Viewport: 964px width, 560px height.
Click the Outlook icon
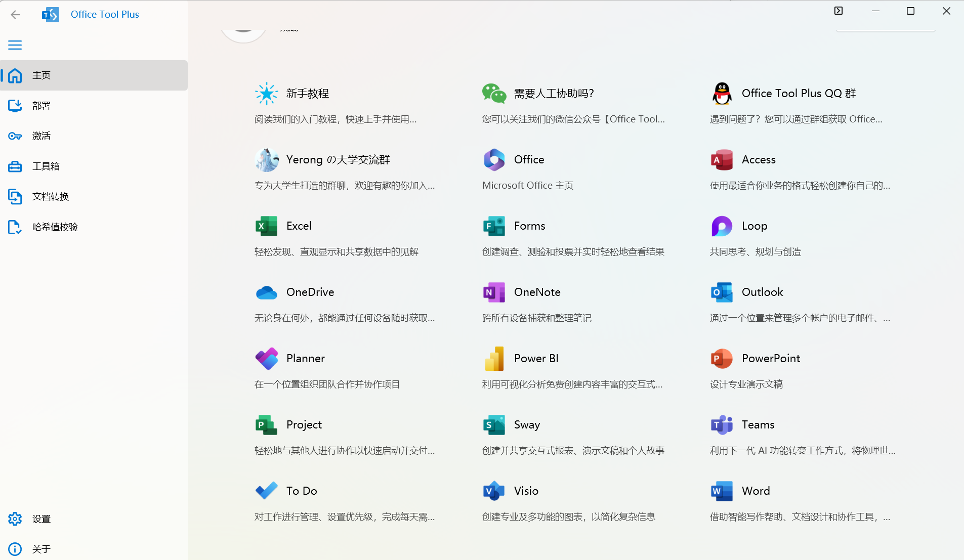pos(722,292)
